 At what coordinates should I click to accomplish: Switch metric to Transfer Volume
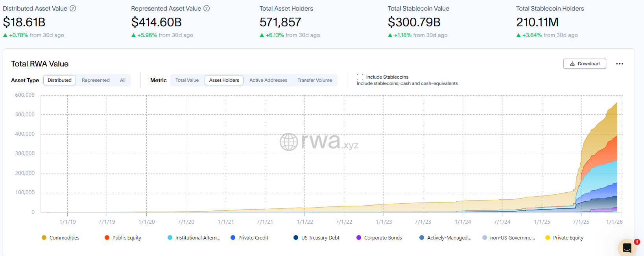(314, 80)
